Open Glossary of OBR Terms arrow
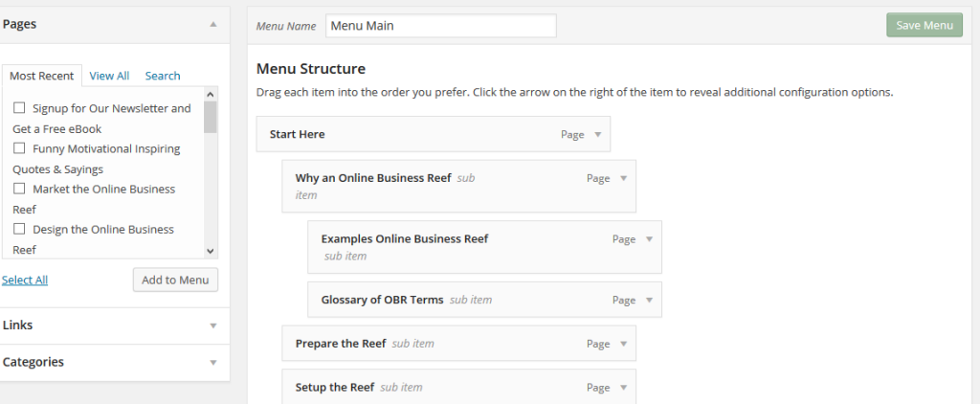Image resolution: width=980 pixels, height=404 pixels. pyautogui.click(x=649, y=301)
